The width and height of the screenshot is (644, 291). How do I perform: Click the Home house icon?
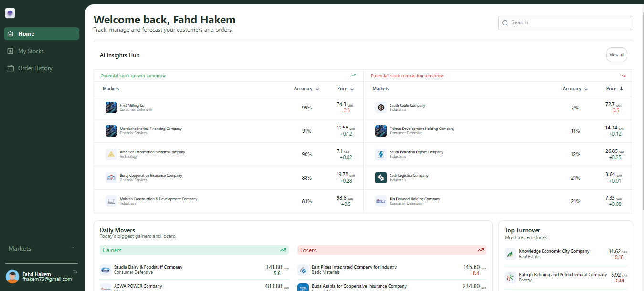[x=11, y=34]
